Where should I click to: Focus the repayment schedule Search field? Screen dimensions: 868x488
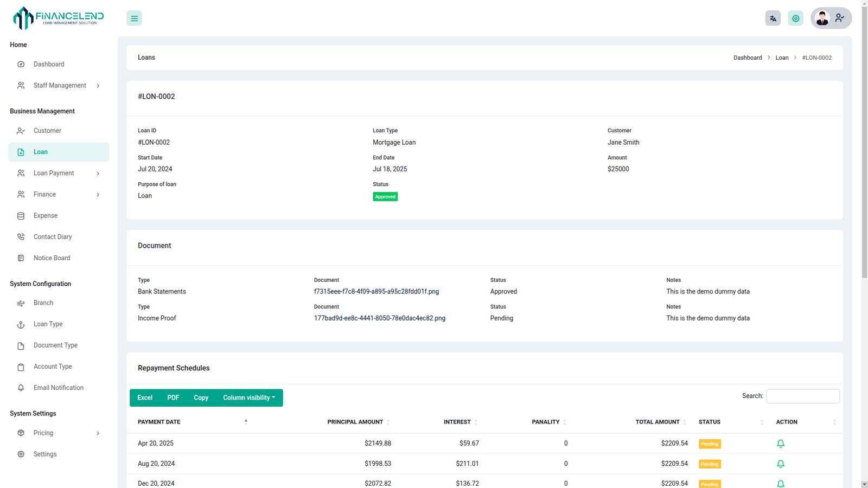click(x=802, y=396)
